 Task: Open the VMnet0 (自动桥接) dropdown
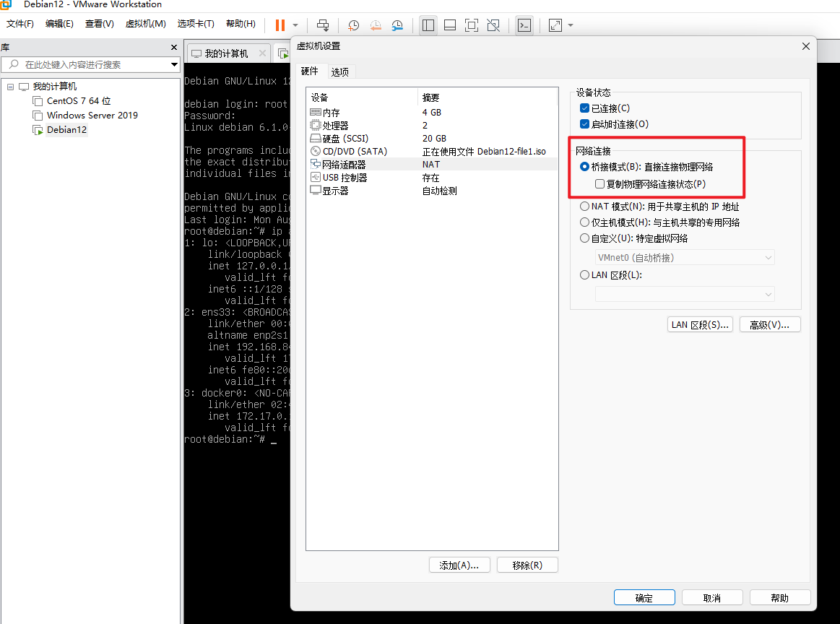pyautogui.click(x=685, y=258)
